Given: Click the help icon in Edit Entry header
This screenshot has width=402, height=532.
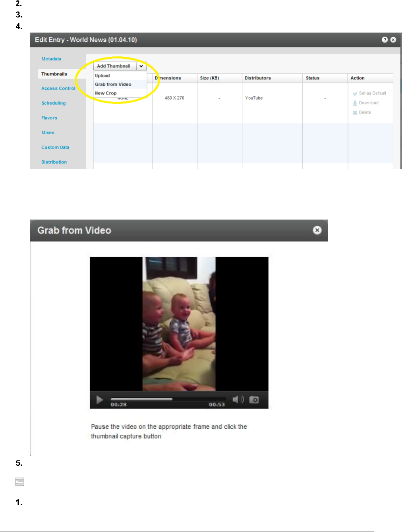Looking at the screenshot, I should 385,40.
